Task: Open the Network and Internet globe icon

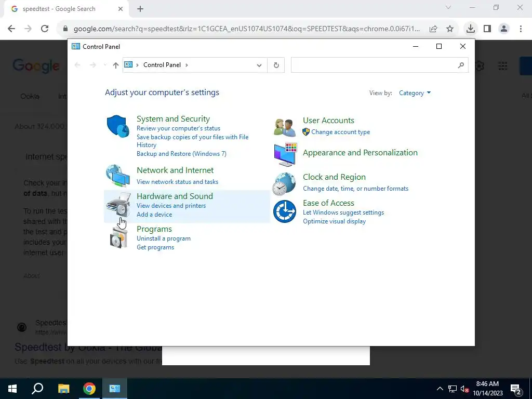Action: pos(118,176)
